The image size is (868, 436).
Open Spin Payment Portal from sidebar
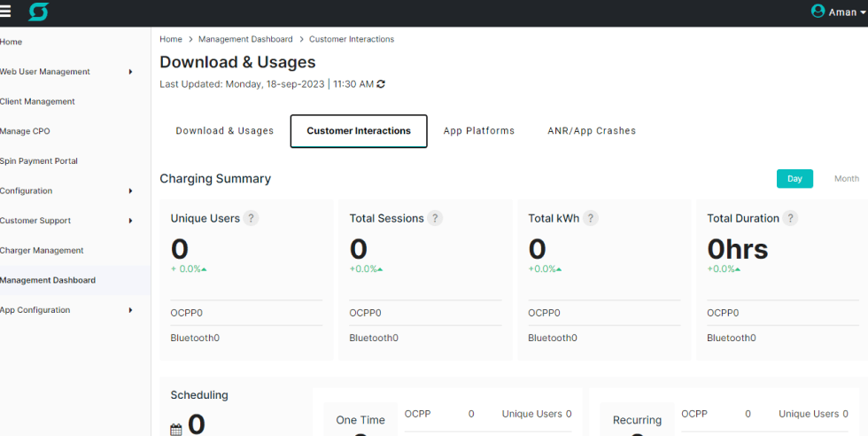39,161
